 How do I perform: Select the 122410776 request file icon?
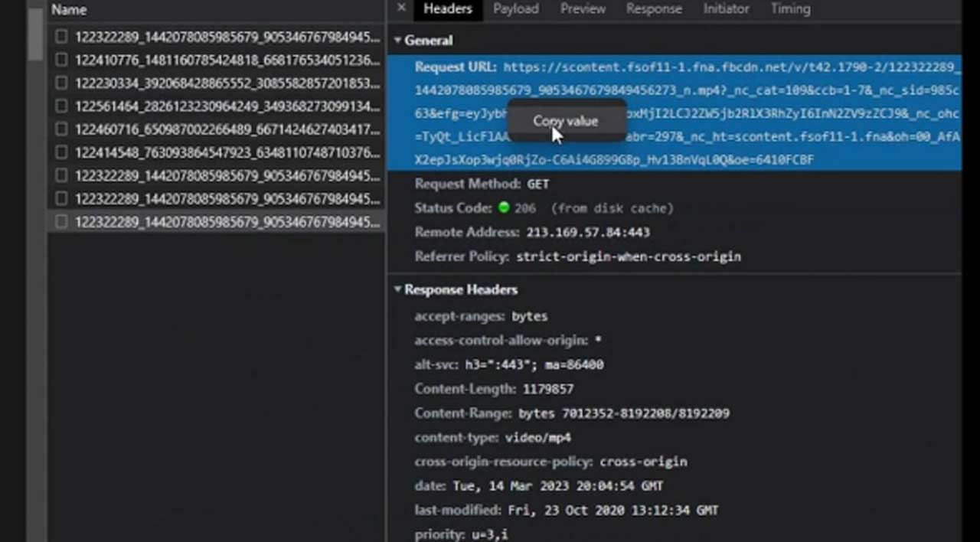coord(61,60)
